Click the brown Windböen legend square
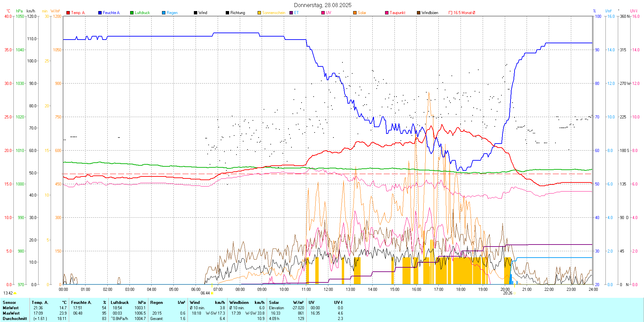This screenshot has height=322, width=644. (x=419, y=13)
